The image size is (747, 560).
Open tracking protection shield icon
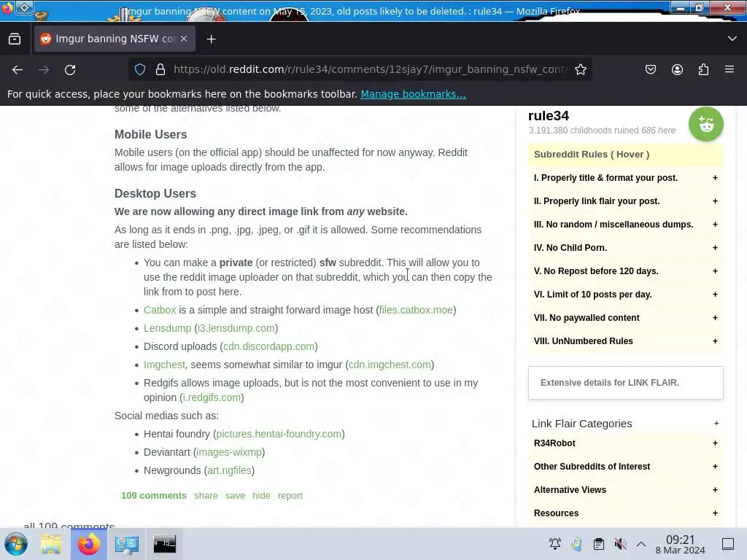tap(140, 69)
